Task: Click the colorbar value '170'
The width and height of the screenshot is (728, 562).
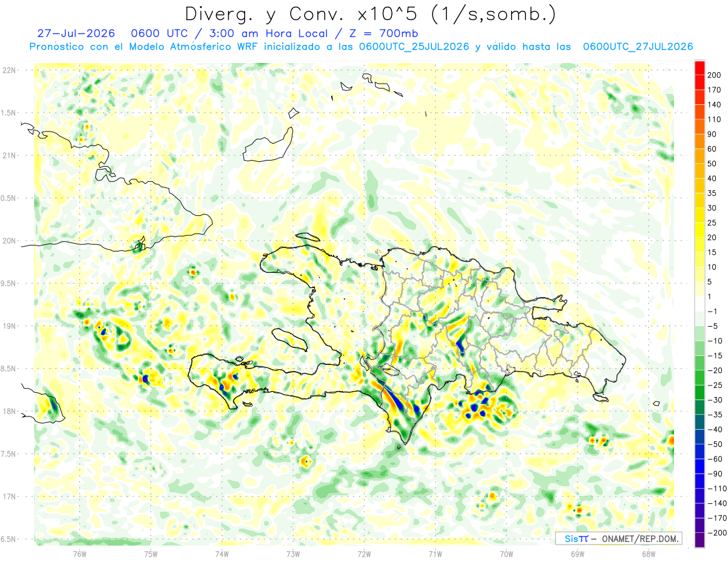Action: point(715,90)
